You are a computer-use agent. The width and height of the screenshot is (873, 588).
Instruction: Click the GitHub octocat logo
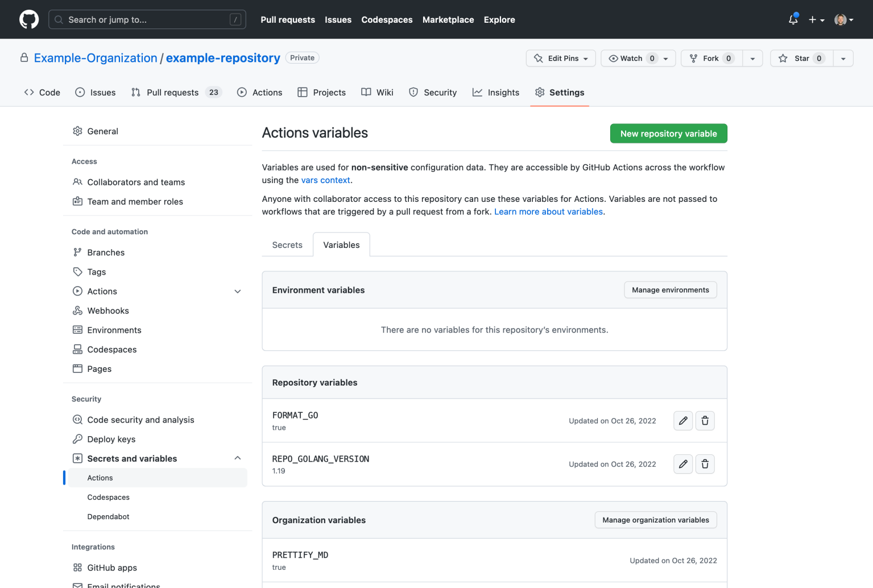(x=28, y=19)
